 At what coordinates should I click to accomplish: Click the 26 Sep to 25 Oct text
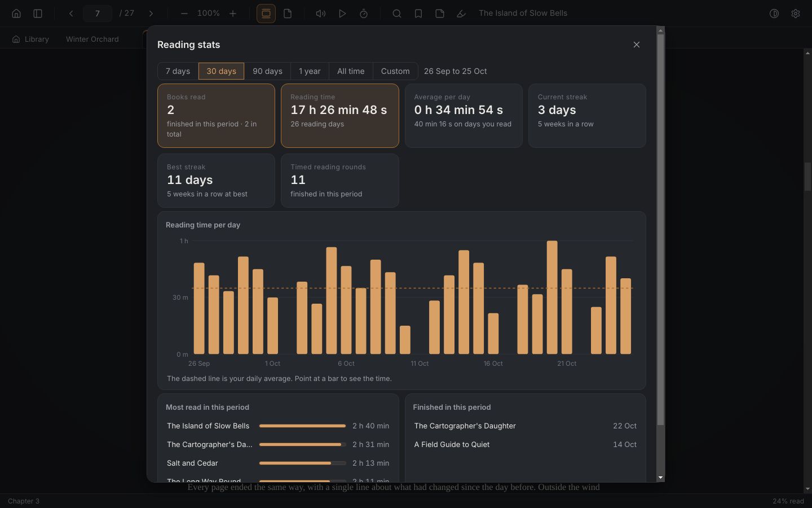(x=456, y=71)
